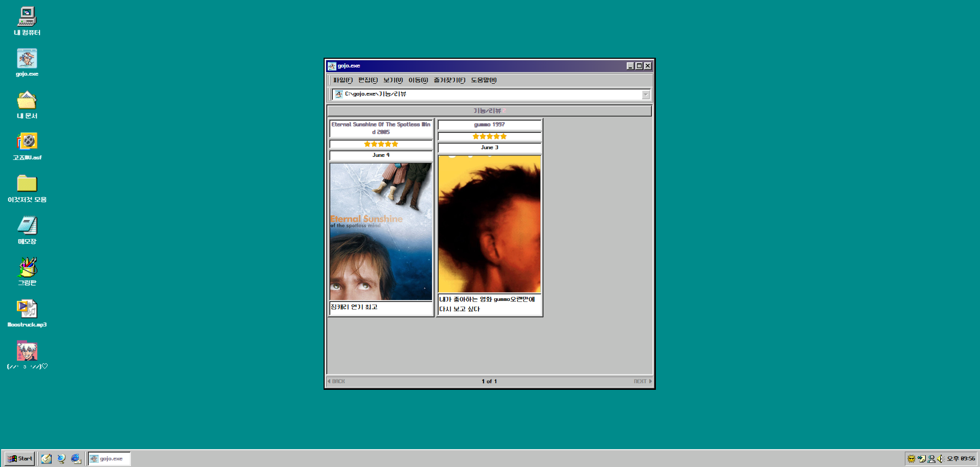Image resolution: width=980 pixels, height=467 pixels.
Task: Open the 즐겨찾기(F) menu
Action: pos(449,80)
